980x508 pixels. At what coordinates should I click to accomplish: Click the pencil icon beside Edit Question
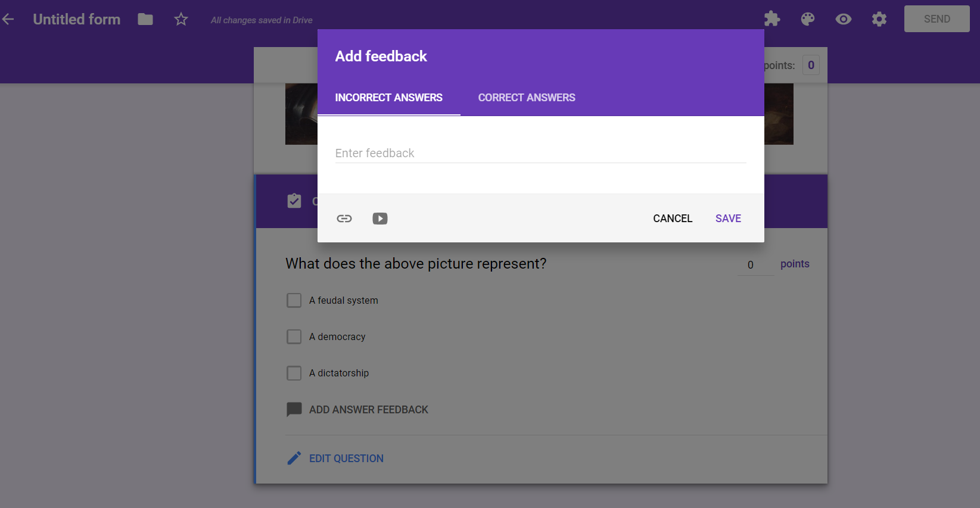(294, 458)
